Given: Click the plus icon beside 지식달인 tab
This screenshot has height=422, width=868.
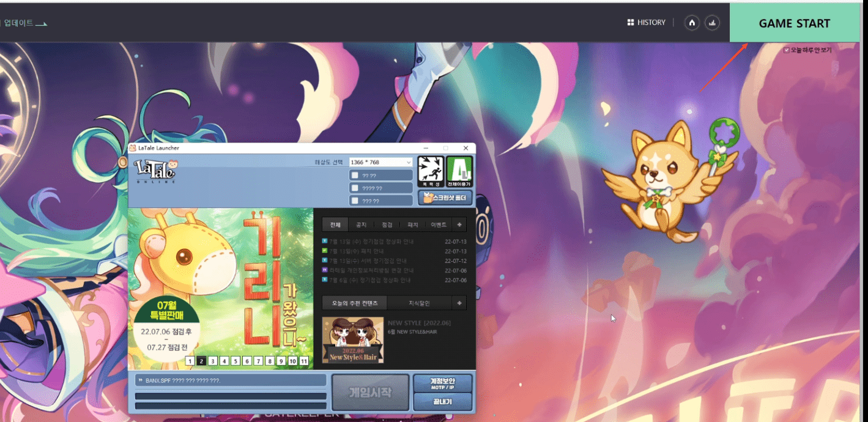Looking at the screenshot, I should 459,303.
